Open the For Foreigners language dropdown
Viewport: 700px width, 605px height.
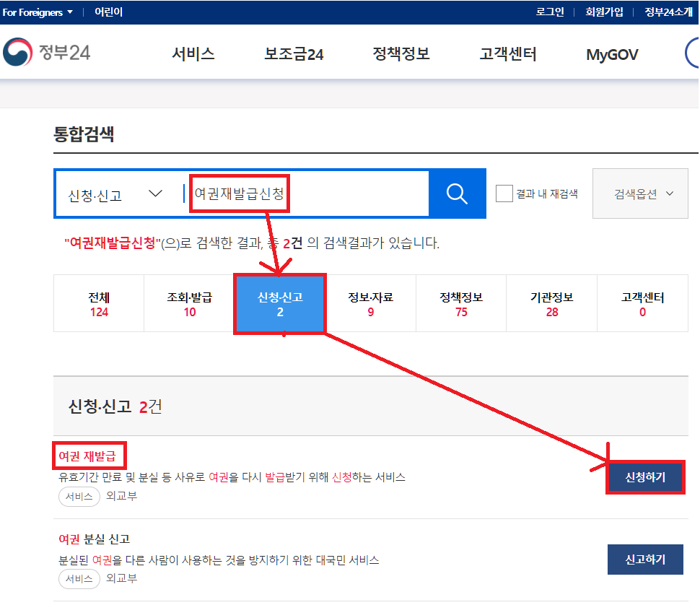coord(36,12)
